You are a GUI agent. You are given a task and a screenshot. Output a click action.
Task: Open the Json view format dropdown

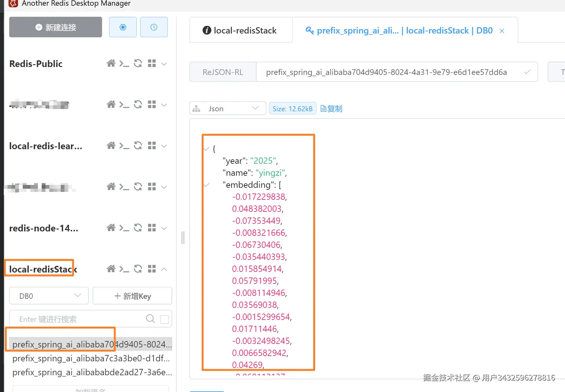228,108
